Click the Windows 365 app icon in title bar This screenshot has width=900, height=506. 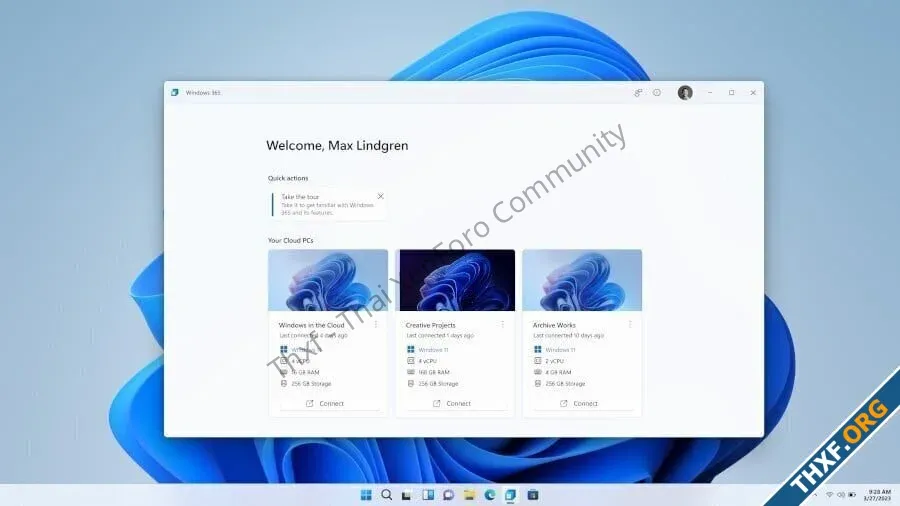coord(174,92)
